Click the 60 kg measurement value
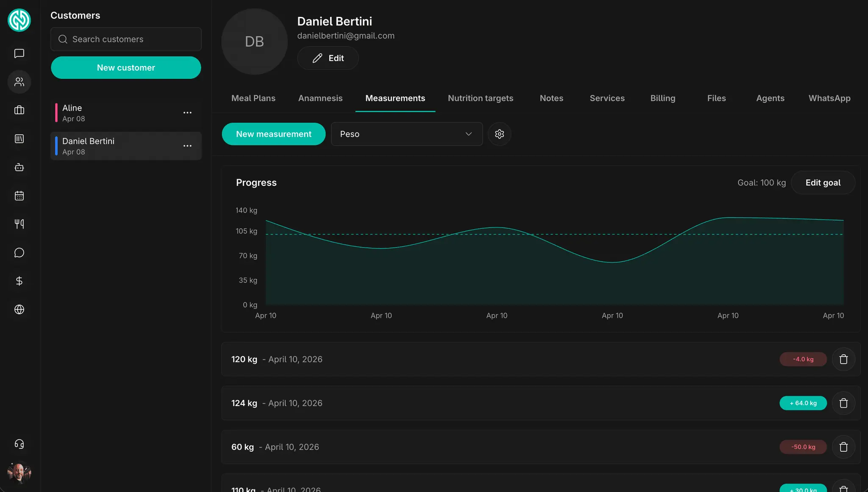 (x=242, y=447)
